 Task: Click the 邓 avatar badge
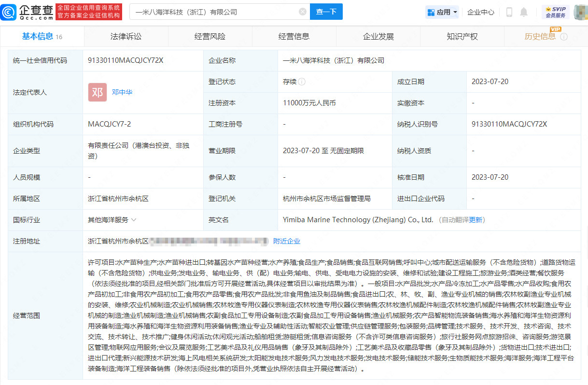tap(97, 92)
